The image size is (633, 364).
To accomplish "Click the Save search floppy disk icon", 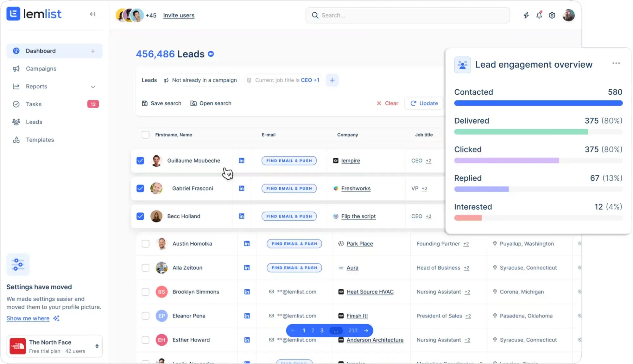I will (x=145, y=103).
